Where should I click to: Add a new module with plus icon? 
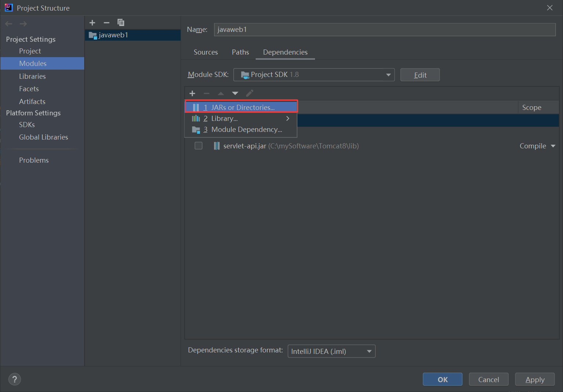tap(92, 23)
